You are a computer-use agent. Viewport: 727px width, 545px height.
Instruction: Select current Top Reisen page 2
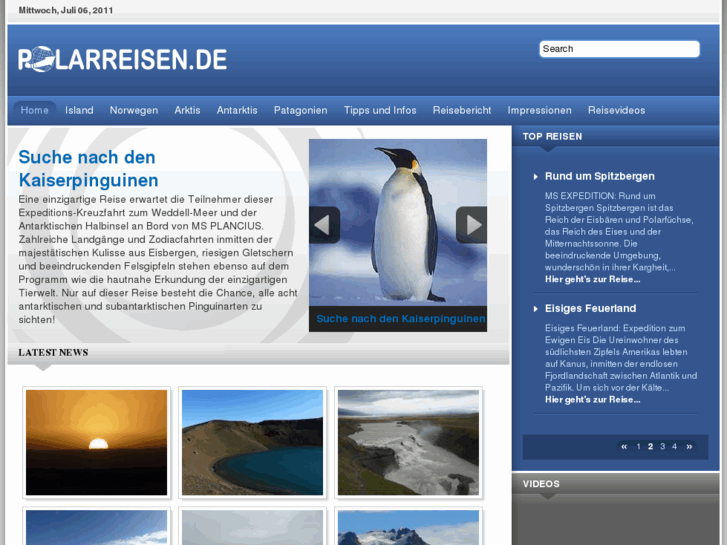[x=650, y=447]
